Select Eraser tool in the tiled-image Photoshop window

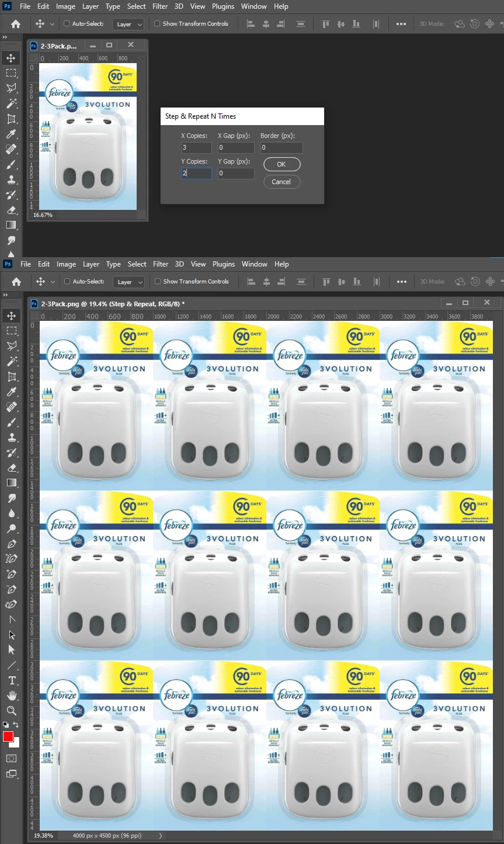pyautogui.click(x=11, y=468)
